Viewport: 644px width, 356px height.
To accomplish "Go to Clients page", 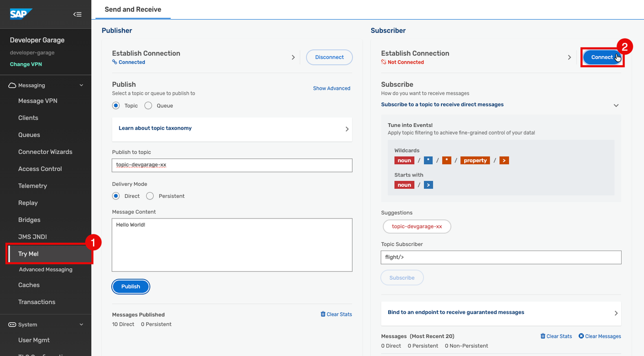I will click(28, 118).
